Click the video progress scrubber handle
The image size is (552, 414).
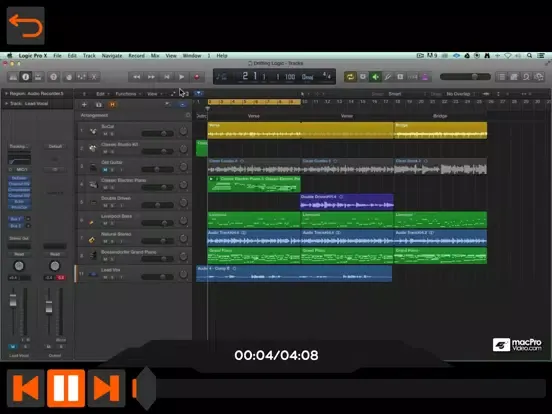coord(146,388)
